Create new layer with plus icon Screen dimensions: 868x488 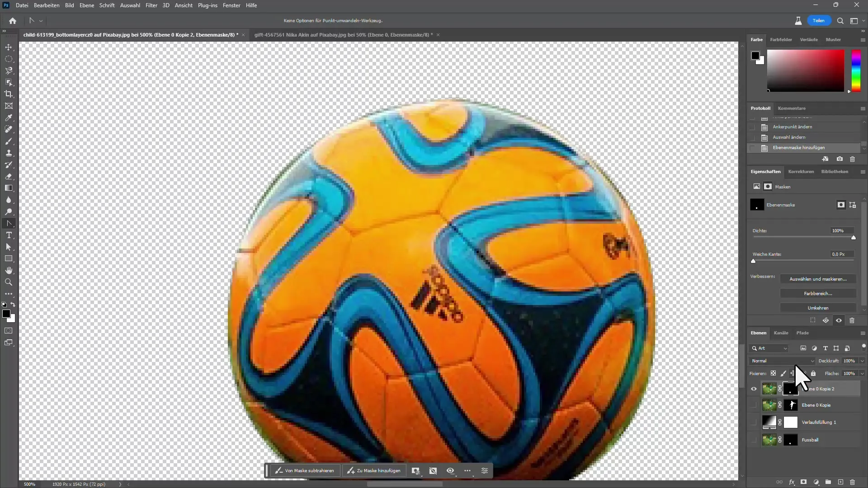(x=840, y=482)
